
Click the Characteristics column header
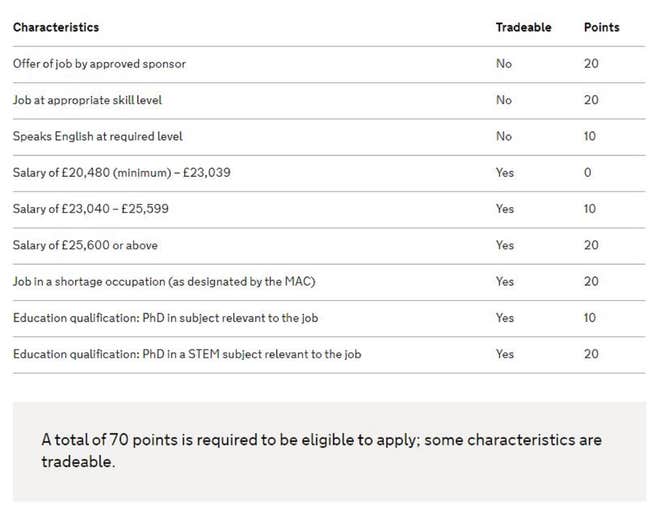[x=56, y=27]
